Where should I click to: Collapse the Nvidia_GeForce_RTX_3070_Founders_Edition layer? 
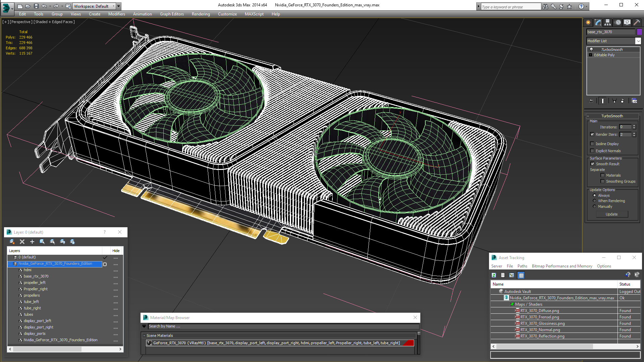coord(10,264)
